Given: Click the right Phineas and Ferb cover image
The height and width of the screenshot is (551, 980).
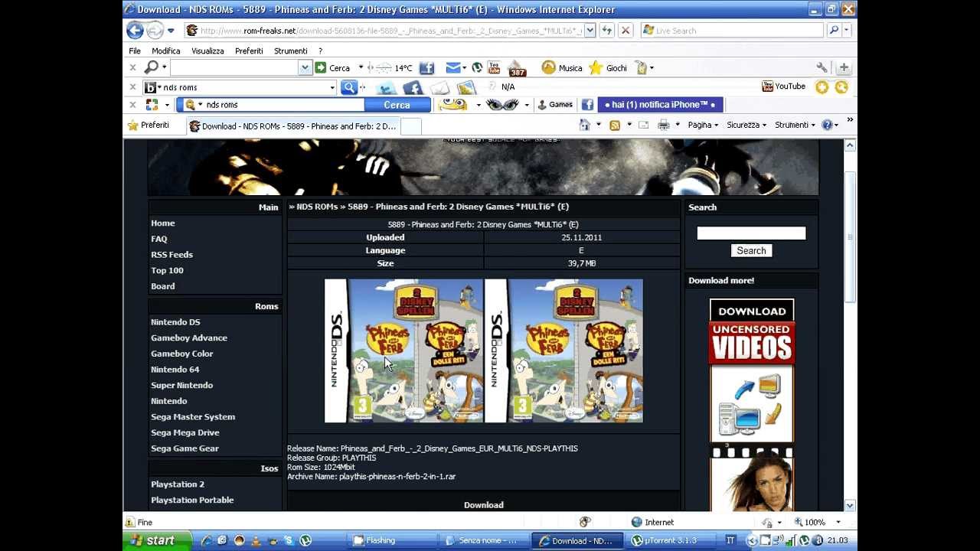Looking at the screenshot, I should click(563, 350).
